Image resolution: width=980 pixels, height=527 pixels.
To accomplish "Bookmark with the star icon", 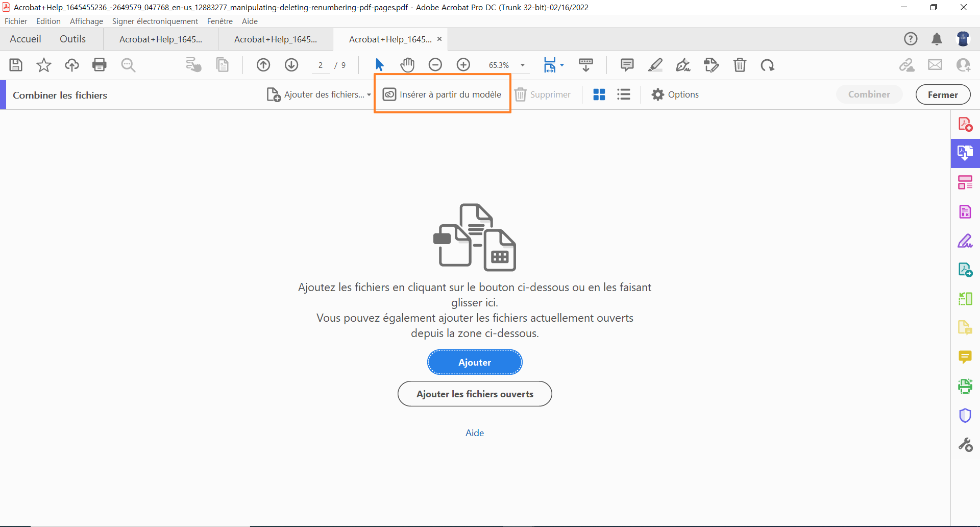I will click(x=44, y=65).
